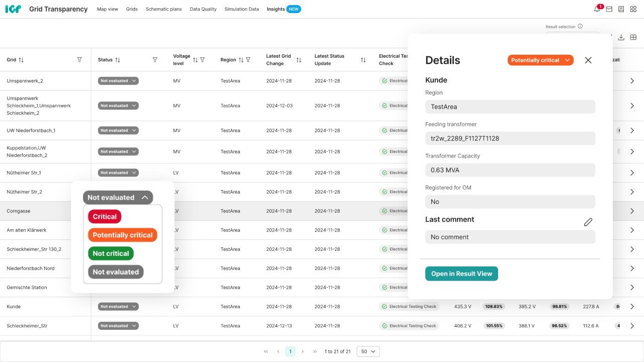Close the Details panel
Screen dimensions: 644x362
click(x=588, y=60)
